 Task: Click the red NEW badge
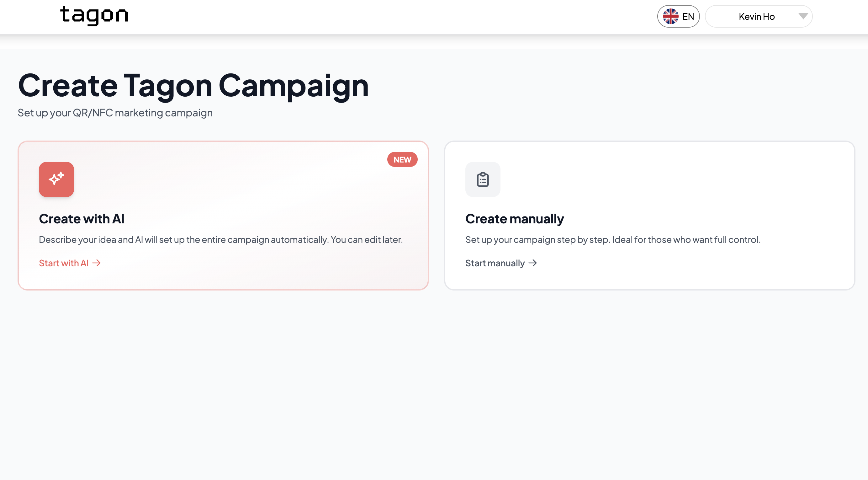[402, 159]
